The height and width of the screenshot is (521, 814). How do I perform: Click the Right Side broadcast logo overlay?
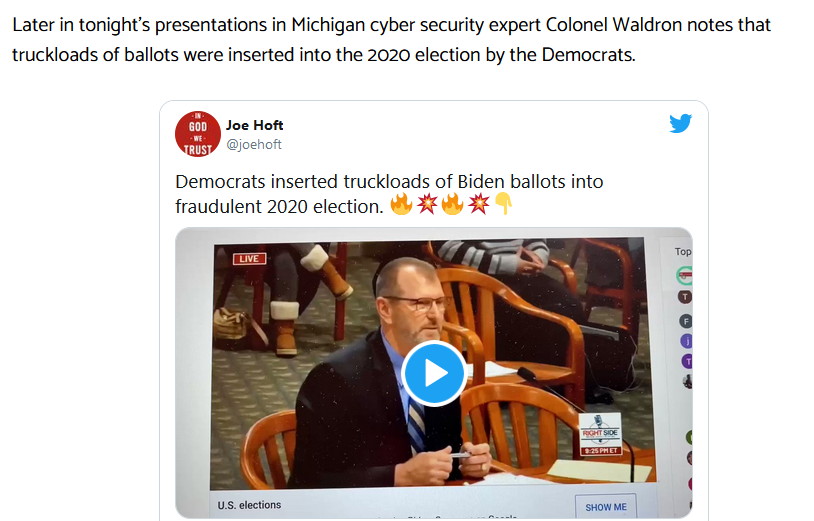[601, 434]
